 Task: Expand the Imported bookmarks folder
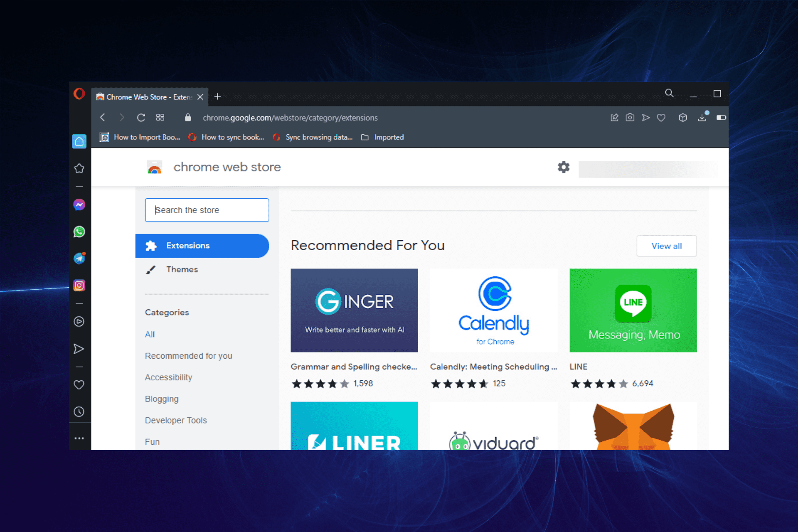pos(382,137)
